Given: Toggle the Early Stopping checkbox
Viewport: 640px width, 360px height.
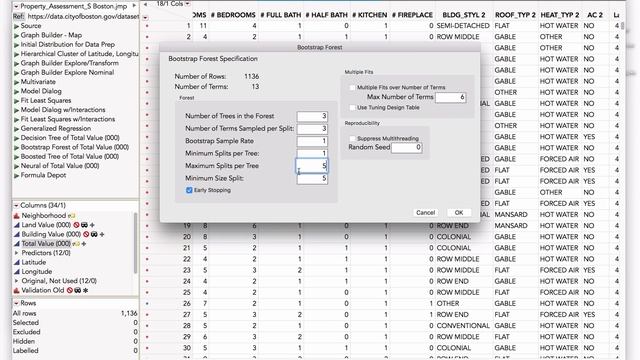Looking at the screenshot, I should (189, 190).
